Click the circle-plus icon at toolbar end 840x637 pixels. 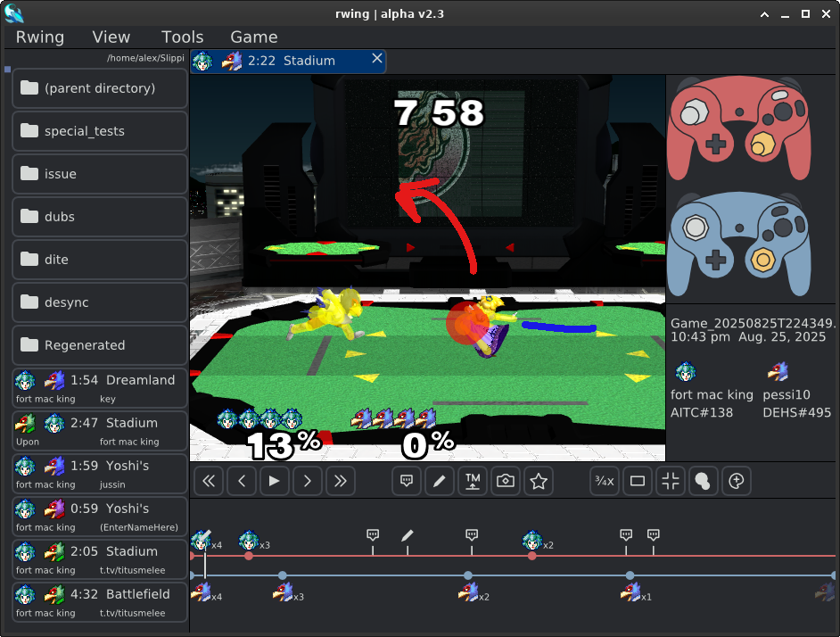coord(736,481)
